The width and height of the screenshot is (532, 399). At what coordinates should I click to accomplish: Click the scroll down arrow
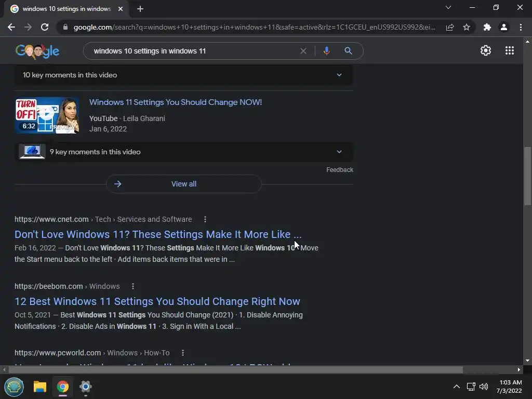527,361
